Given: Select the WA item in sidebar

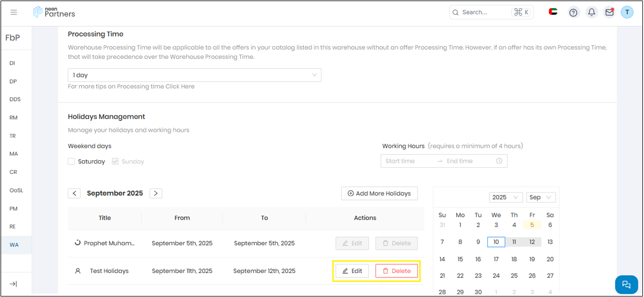Looking at the screenshot, I should pos(14,245).
